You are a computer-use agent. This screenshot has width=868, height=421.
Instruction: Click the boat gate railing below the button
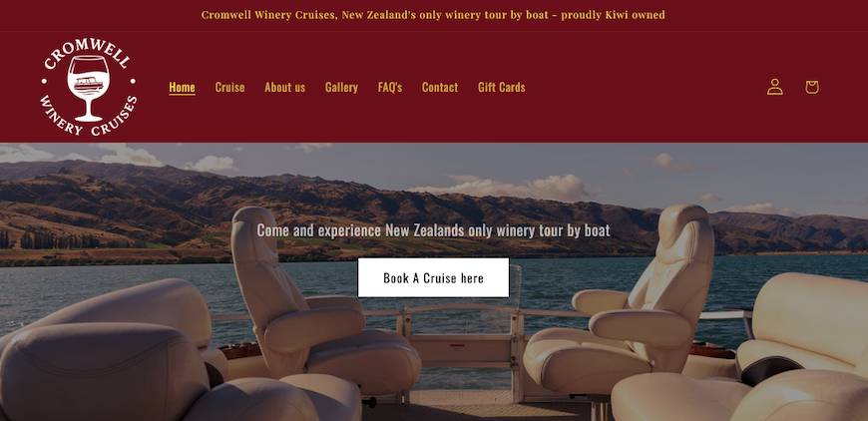462,332
